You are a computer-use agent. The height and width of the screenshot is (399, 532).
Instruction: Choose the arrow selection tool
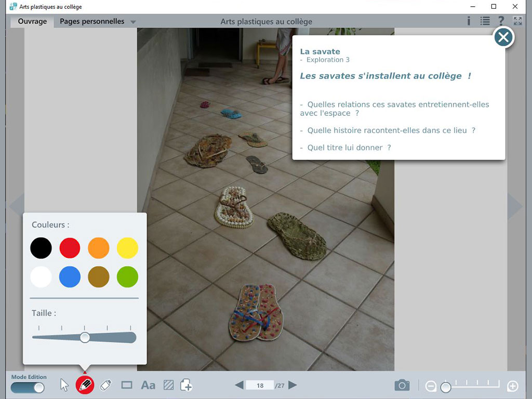[x=64, y=384]
